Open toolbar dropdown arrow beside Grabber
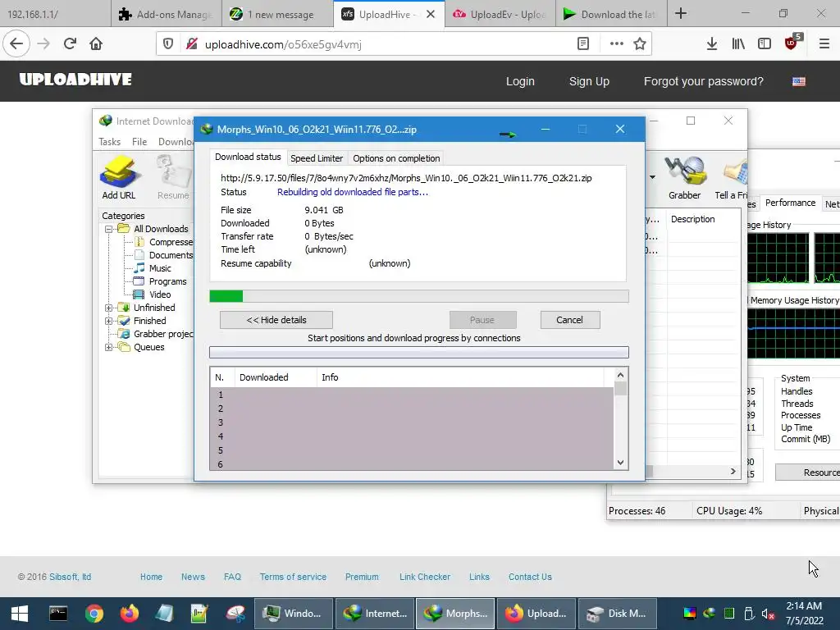Screen dimensions: 840x630 (652, 177)
